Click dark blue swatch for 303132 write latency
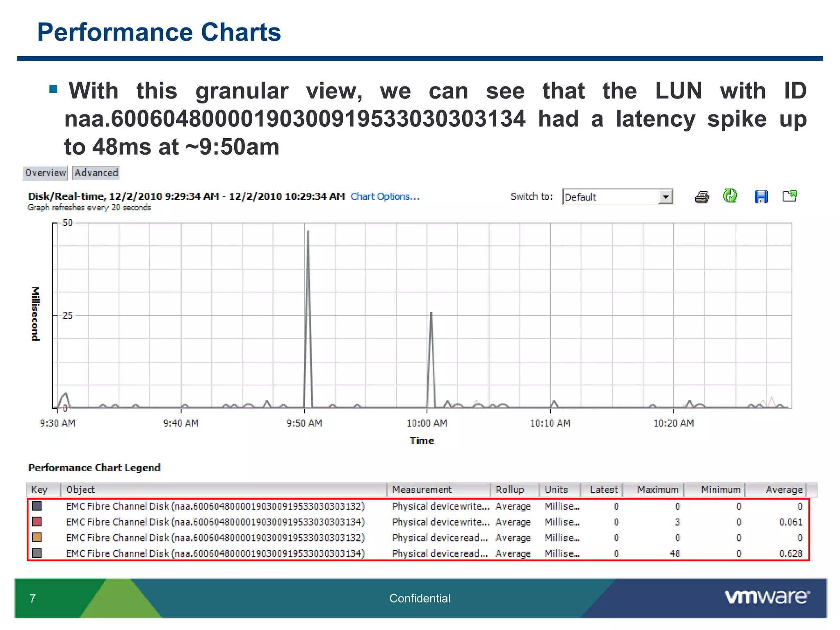This screenshot has width=840, height=630. pos(37,506)
